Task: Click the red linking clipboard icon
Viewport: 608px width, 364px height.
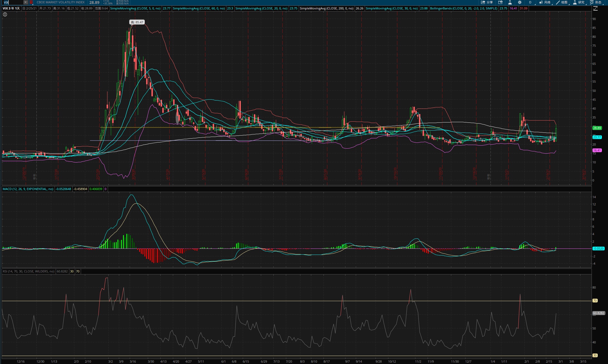Action: [x=31, y=3]
